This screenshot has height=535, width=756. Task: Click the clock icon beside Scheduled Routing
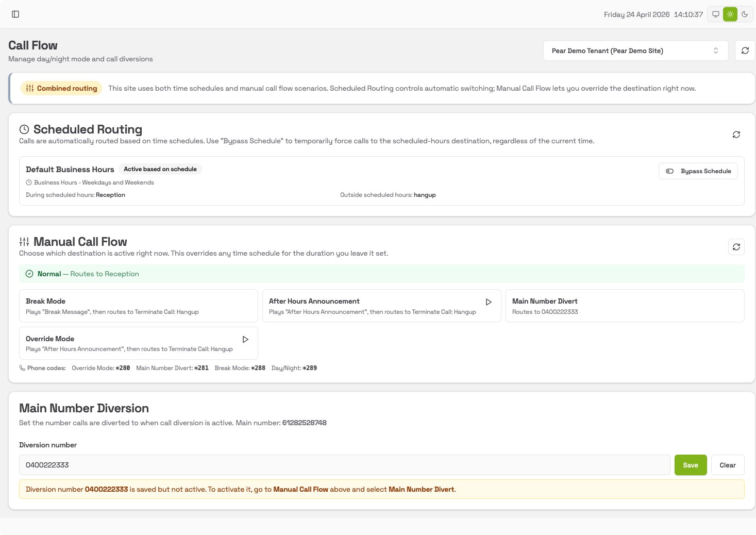click(24, 129)
